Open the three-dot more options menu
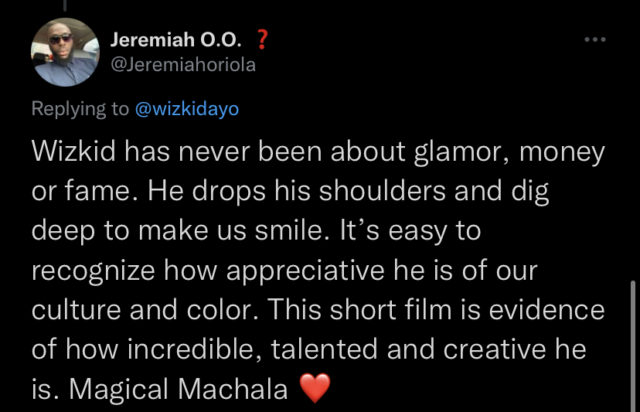 pyautogui.click(x=595, y=40)
